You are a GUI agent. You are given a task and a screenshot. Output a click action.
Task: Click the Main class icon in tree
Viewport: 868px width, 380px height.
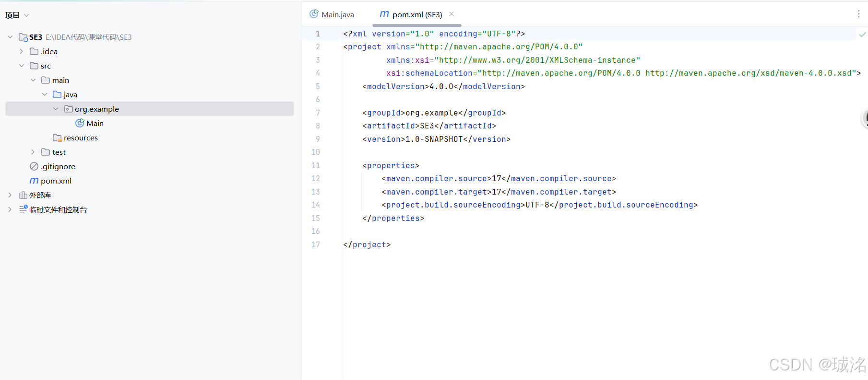pyautogui.click(x=80, y=123)
